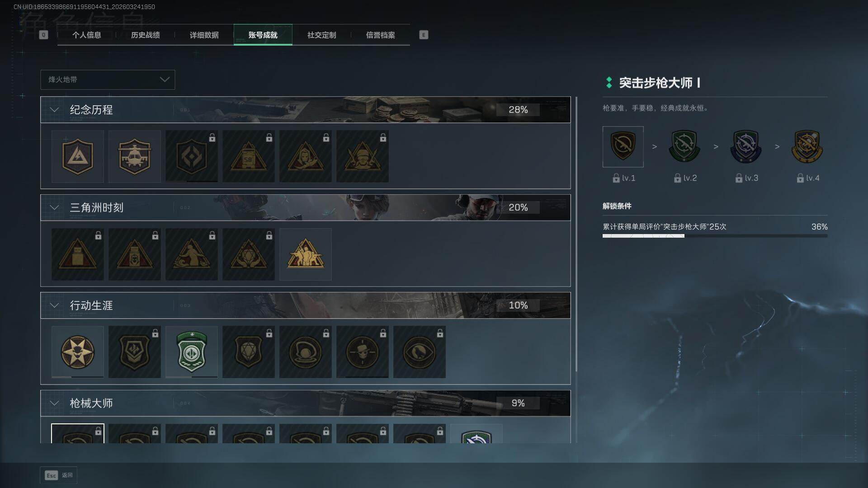Click the Esc 返回 button
This screenshot has width=868, height=488.
[x=59, y=475]
